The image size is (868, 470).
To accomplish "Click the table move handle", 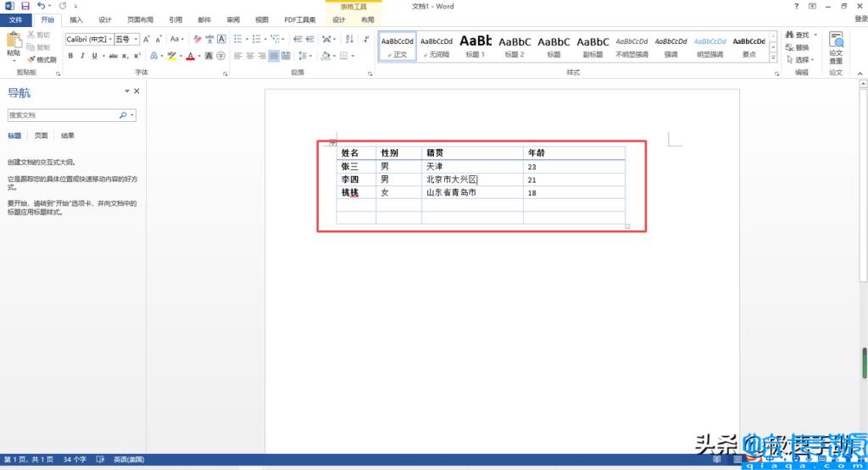I will point(332,142).
